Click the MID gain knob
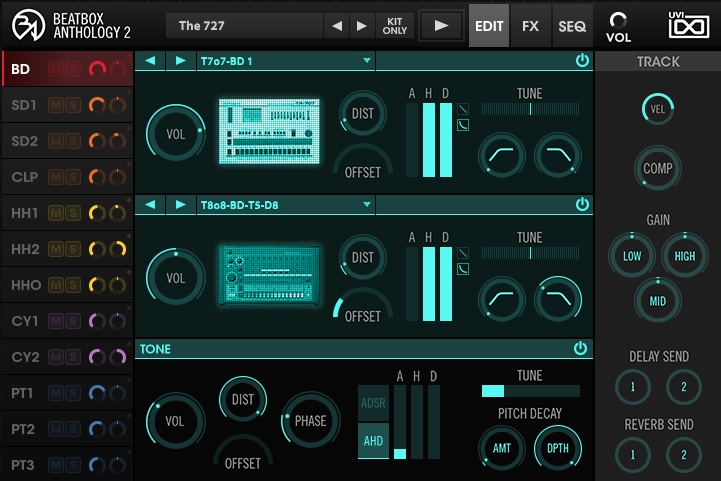 pos(658,301)
